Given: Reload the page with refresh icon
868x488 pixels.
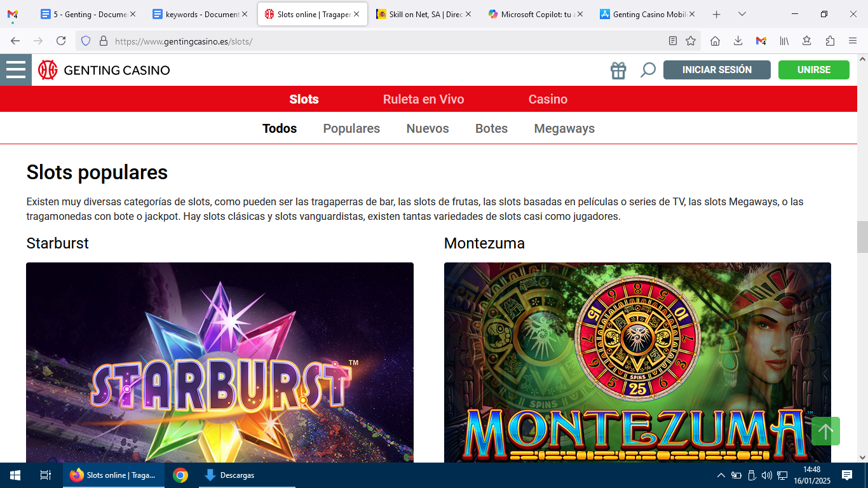Looking at the screenshot, I should (x=61, y=41).
